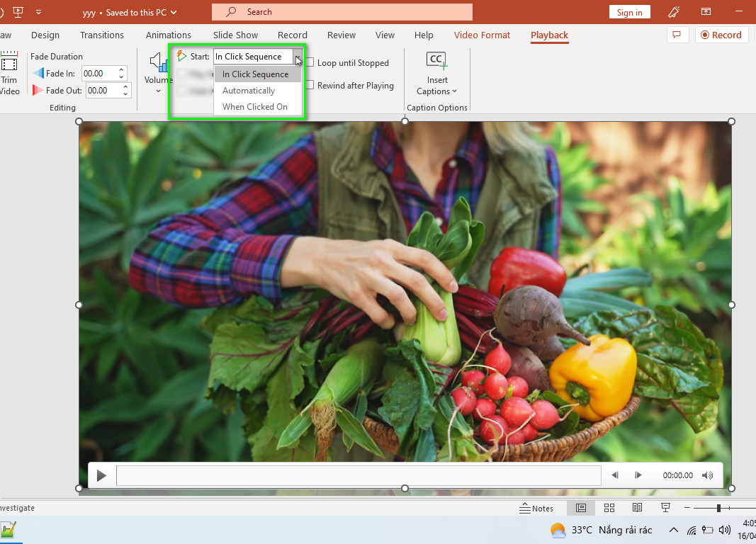The height and width of the screenshot is (544, 756).
Task: Play the video with the play button
Action: (x=101, y=475)
